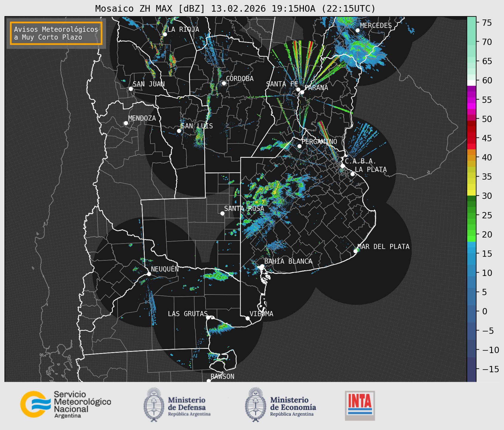The height and width of the screenshot is (430, 504).
Task: Open the Avisos Meteorológicos a Muy Corto Plazo box
Action: 56,33
